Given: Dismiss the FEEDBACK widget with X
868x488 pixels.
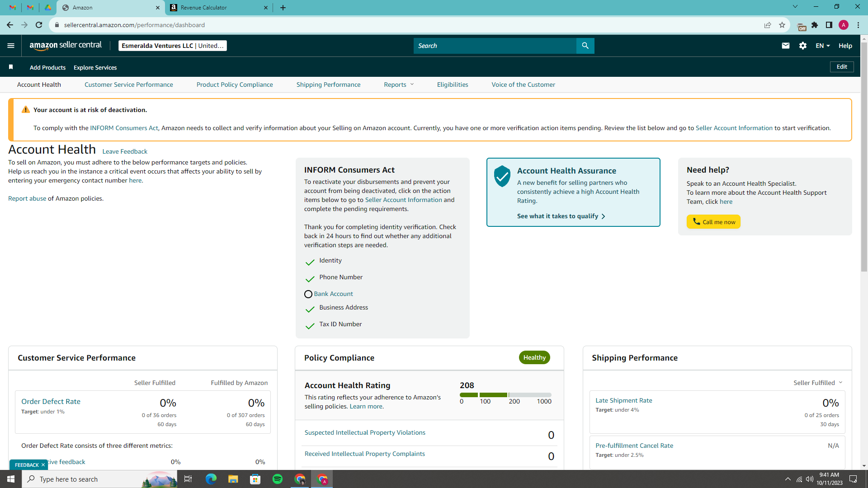Looking at the screenshot, I should [x=43, y=465].
